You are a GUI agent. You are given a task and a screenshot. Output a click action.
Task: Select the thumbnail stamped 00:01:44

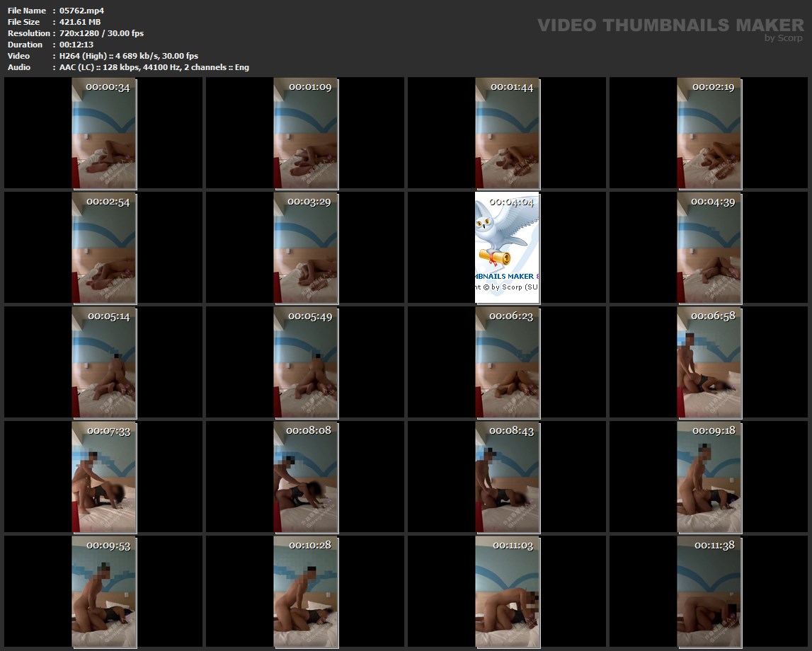tap(508, 134)
